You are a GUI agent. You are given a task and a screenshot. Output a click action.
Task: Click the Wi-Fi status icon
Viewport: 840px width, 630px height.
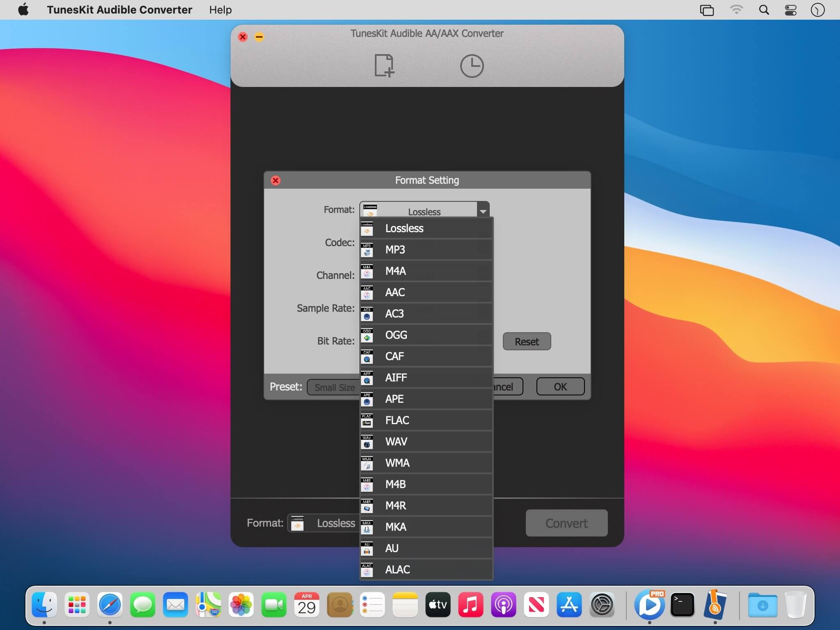(x=737, y=9)
